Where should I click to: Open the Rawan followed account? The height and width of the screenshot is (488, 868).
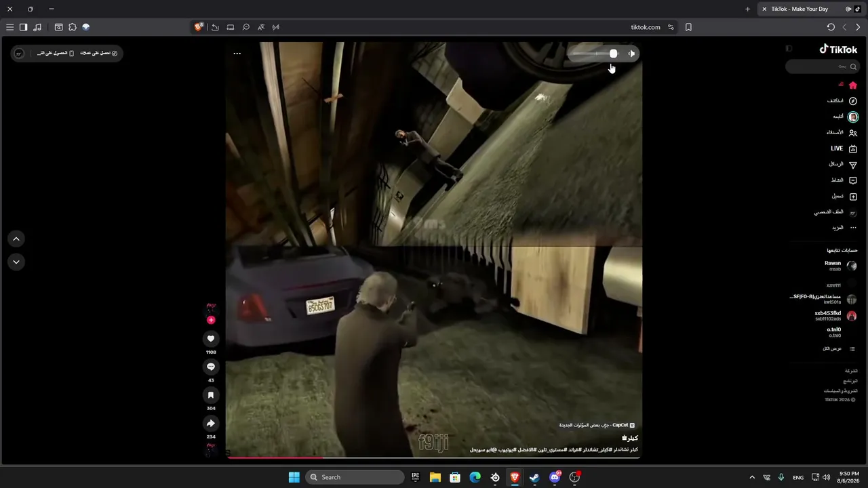coord(841,266)
